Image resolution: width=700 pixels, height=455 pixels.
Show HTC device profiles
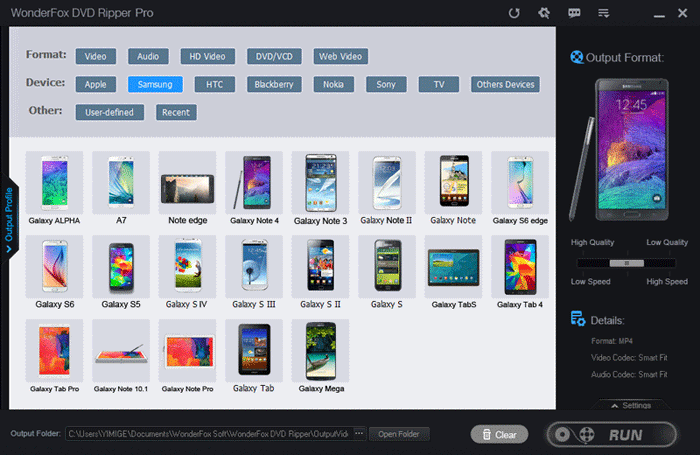click(215, 84)
